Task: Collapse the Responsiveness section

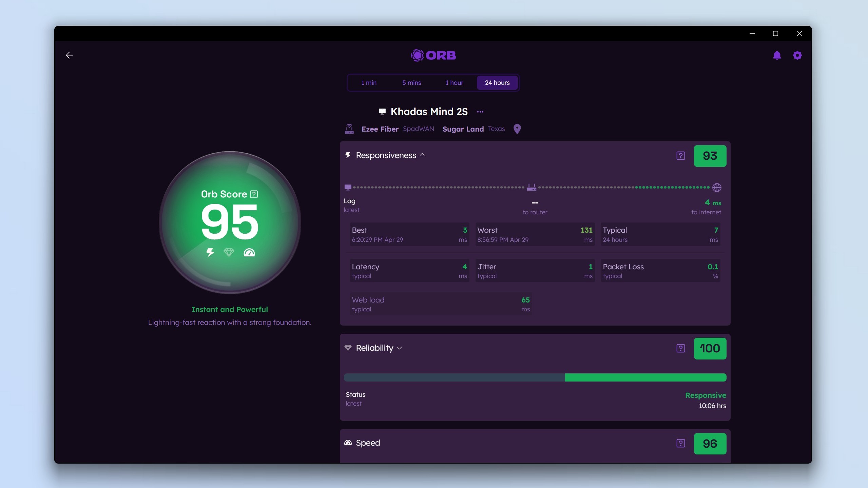Action: point(422,155)
